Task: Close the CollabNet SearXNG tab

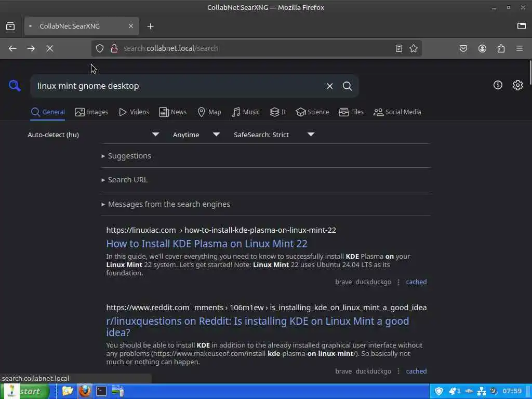Action: click(130, 26)
